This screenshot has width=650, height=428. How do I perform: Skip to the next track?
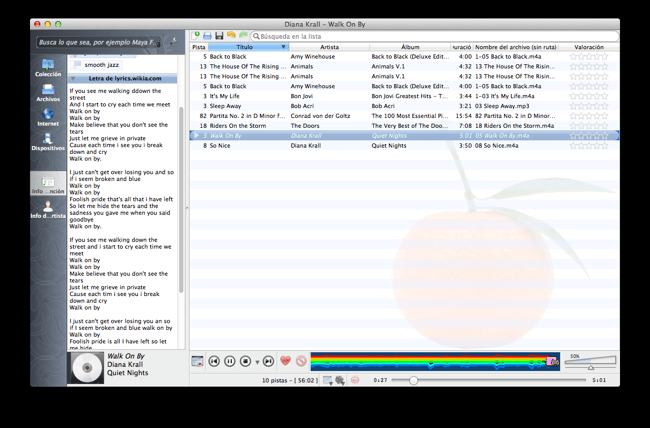(x=268, y=361)
